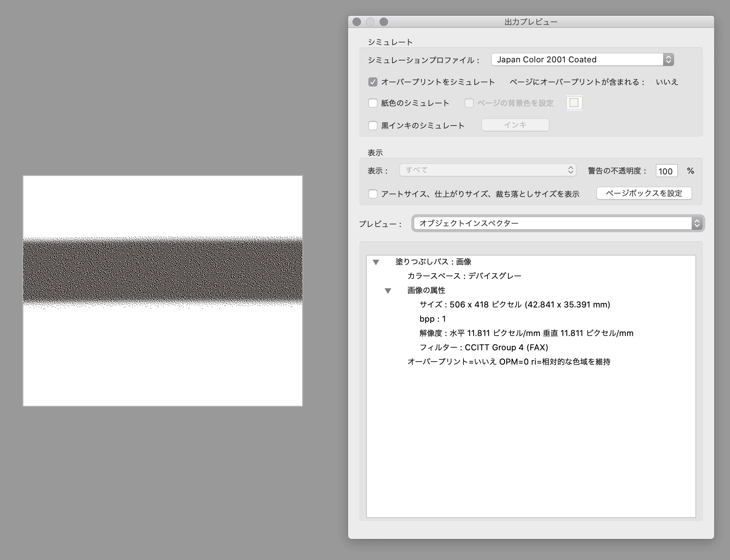Uncheck オーバープリントをシミュレート checkbox

(x=373, y=82)
